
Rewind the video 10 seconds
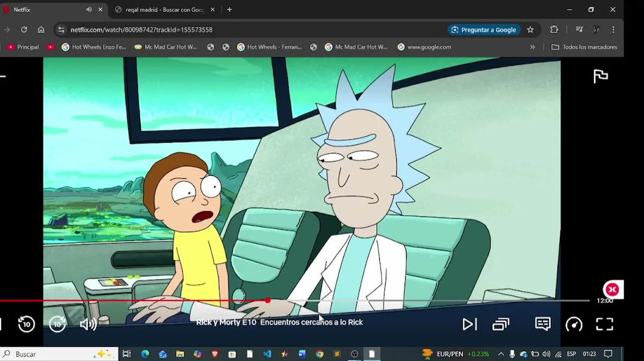pyautogui.click(x=27, y=324)
